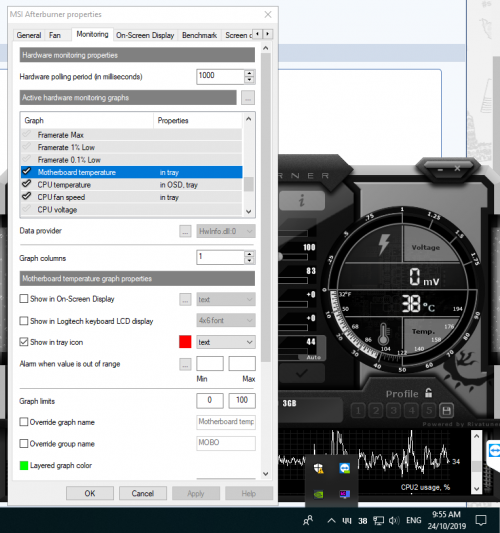Click ellipsis button beside Active hardware monitoring graphs
The image size is (500, 533).
[248, 98]
